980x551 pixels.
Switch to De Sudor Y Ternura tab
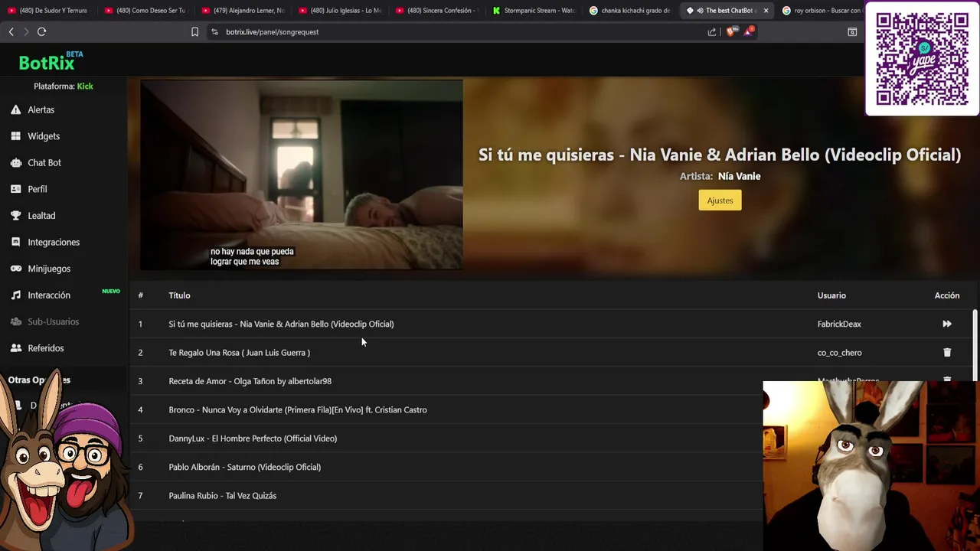click(x=47, y=11)
